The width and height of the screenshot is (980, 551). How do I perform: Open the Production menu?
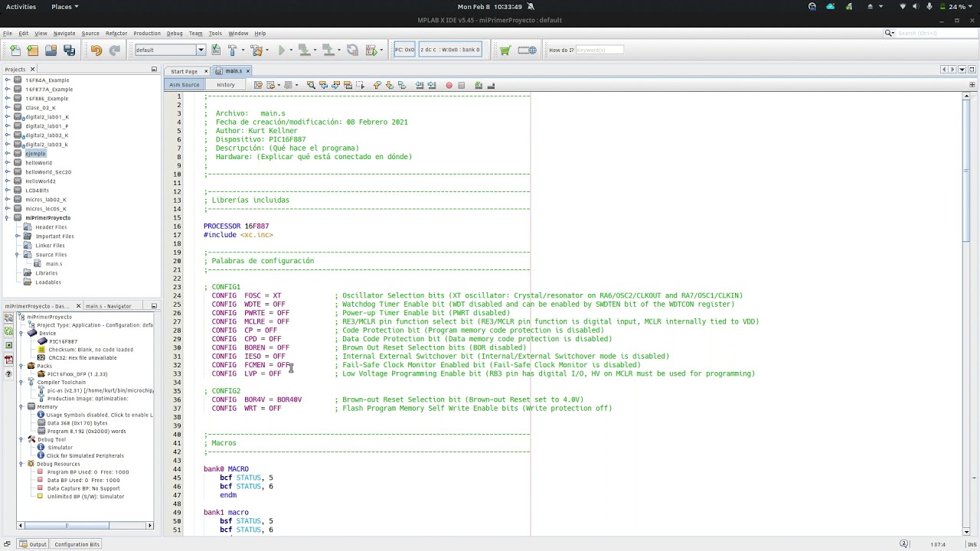pos(147,33)
